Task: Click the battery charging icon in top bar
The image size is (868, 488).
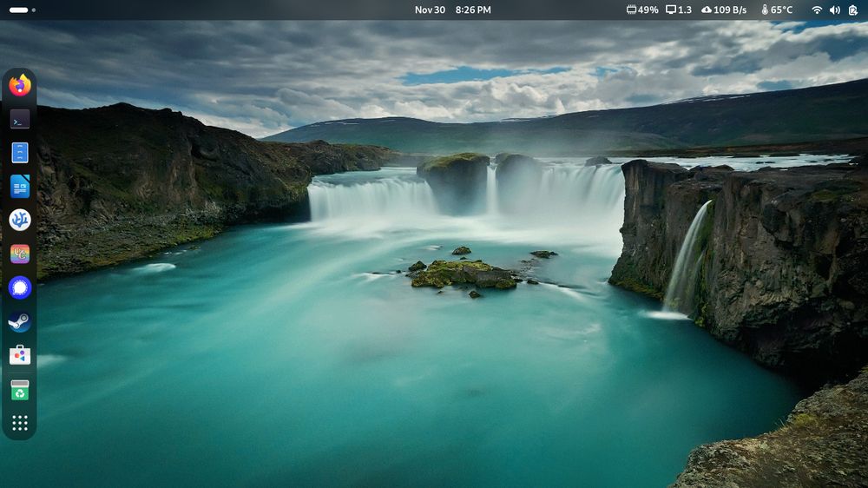Action: [853, 10]
